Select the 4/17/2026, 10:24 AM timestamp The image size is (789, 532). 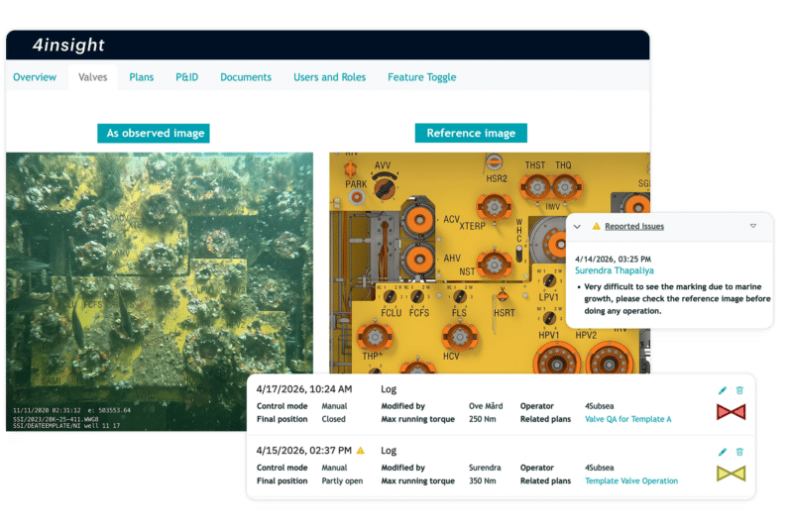304,389
